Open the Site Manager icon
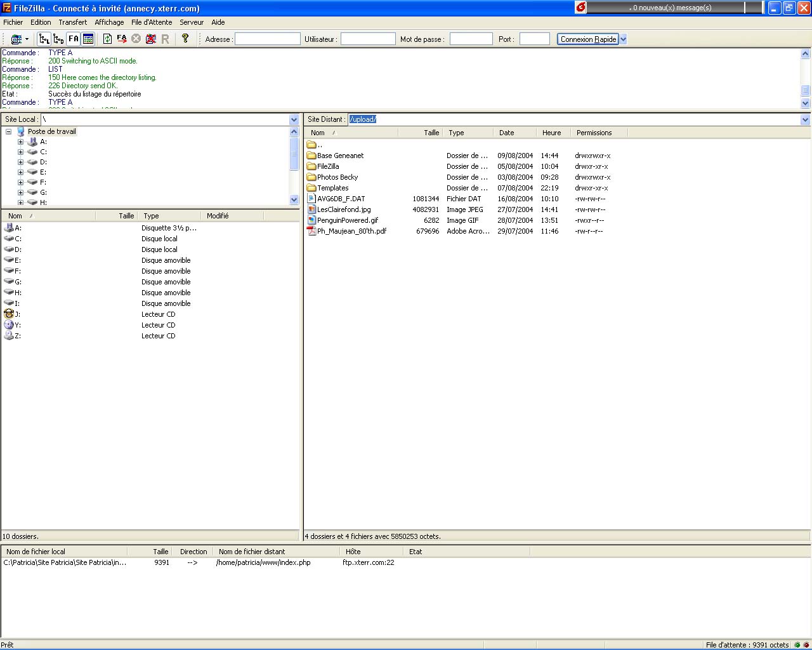812x650 pixels. (x=16, y=39)
